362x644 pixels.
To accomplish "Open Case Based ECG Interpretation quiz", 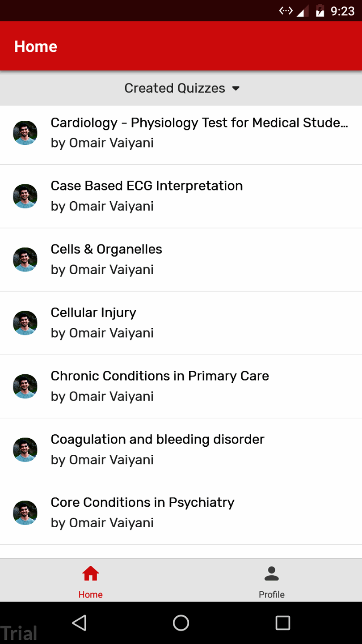I will coord(147,186).
